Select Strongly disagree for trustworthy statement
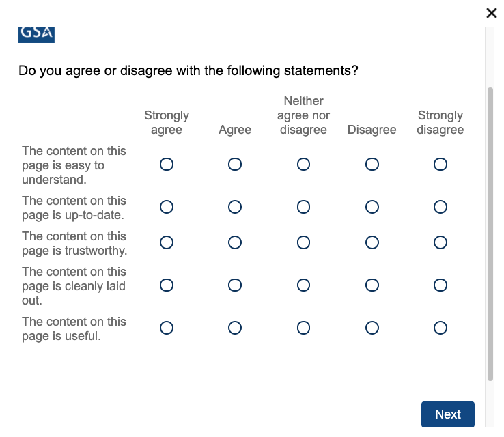Image resolution: width=504 pixels, height=437 pixels. [440, 242]
